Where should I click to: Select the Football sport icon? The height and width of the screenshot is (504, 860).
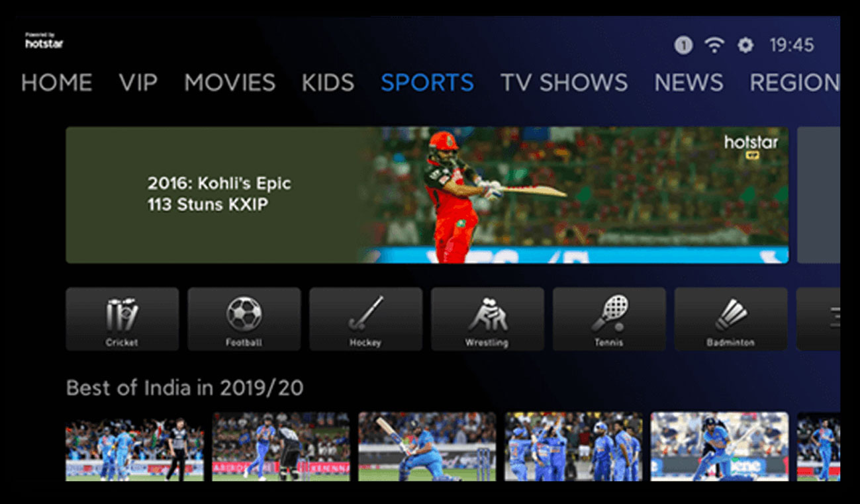[x=244, y=319]
